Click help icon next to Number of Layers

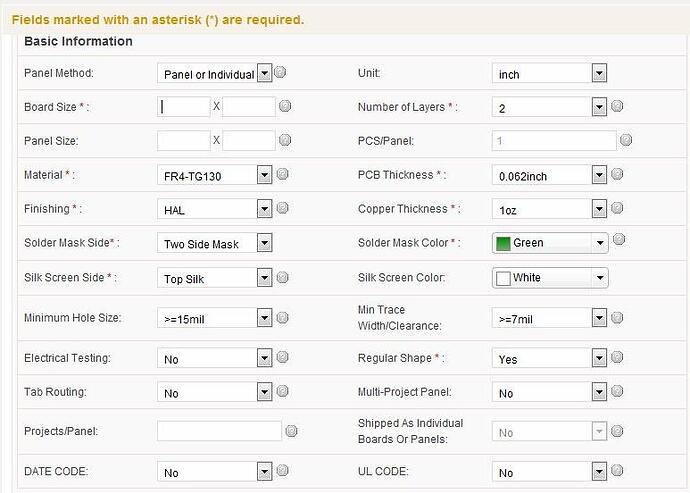[x=617, y=106]
